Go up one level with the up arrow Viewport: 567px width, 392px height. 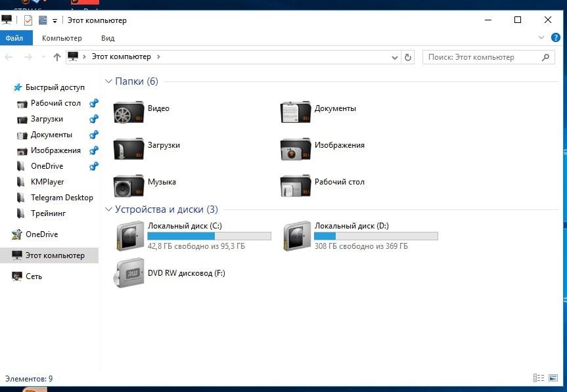57,57
